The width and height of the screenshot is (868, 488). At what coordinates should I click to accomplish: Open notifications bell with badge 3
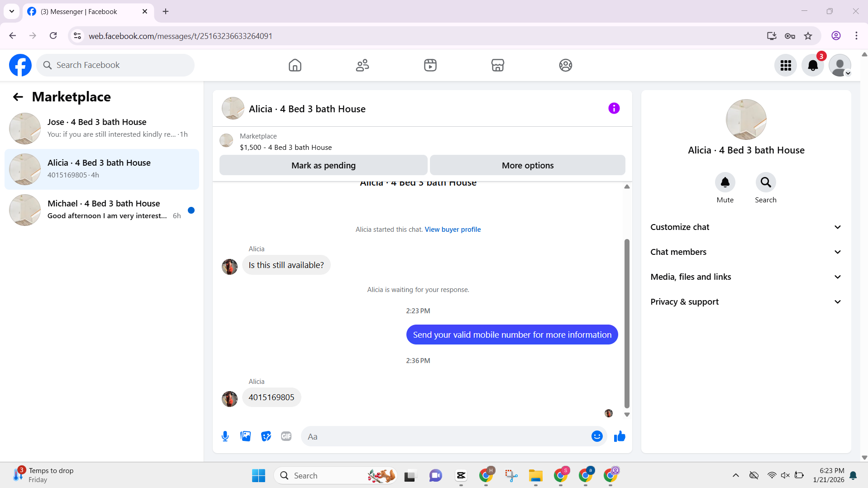tap(813, 65)
